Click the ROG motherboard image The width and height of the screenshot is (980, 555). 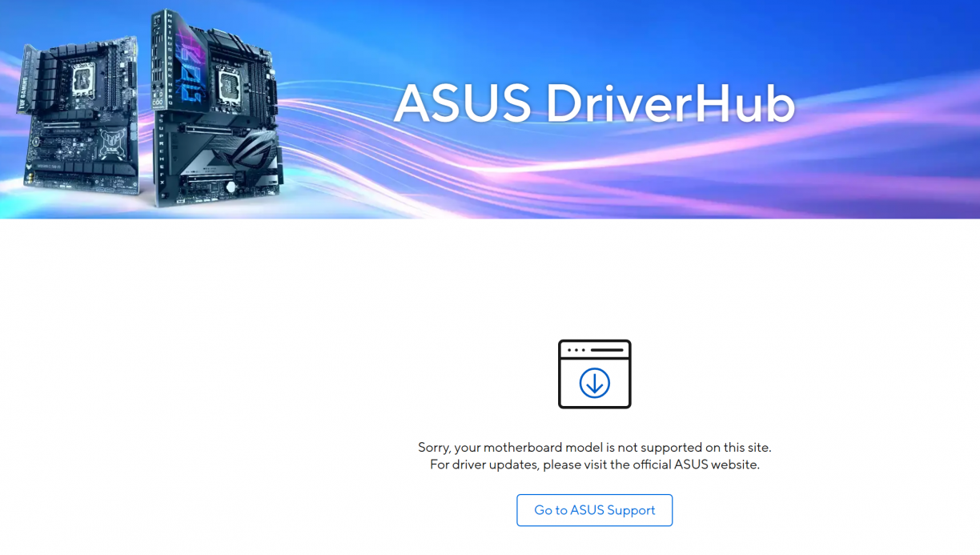click(x=216, y=108)
